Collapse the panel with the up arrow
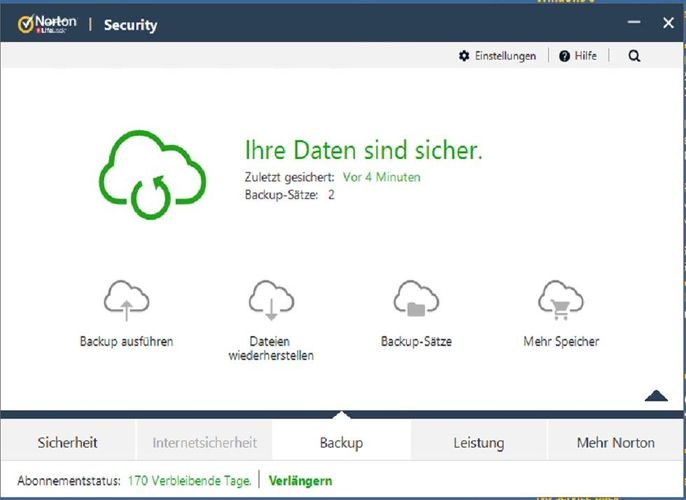 pos(656,396)
